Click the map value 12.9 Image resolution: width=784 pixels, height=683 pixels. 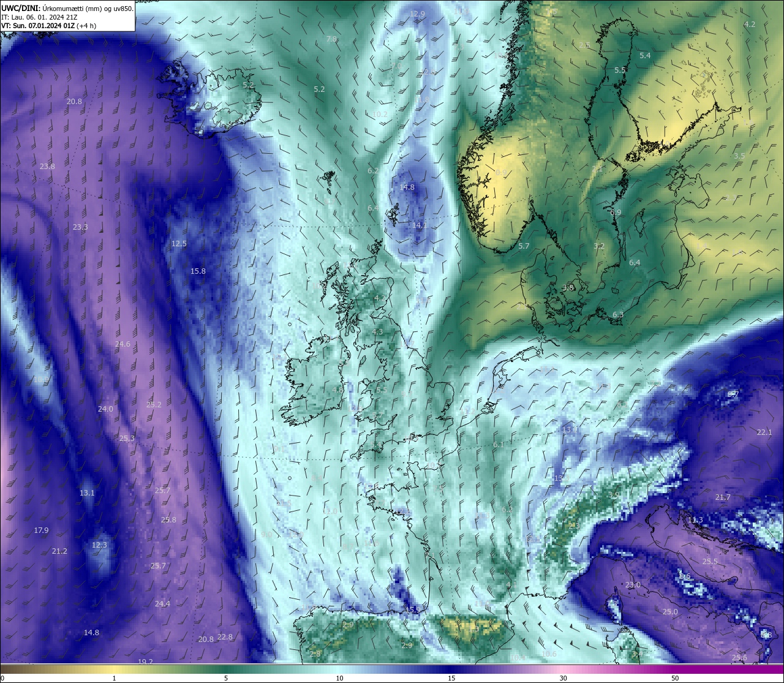(x=417, y=14)
